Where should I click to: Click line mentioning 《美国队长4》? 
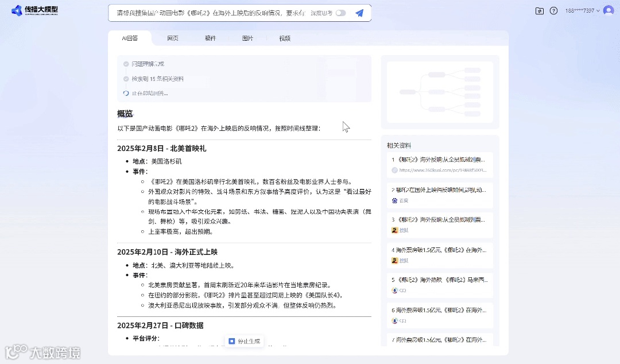(246, 295)
